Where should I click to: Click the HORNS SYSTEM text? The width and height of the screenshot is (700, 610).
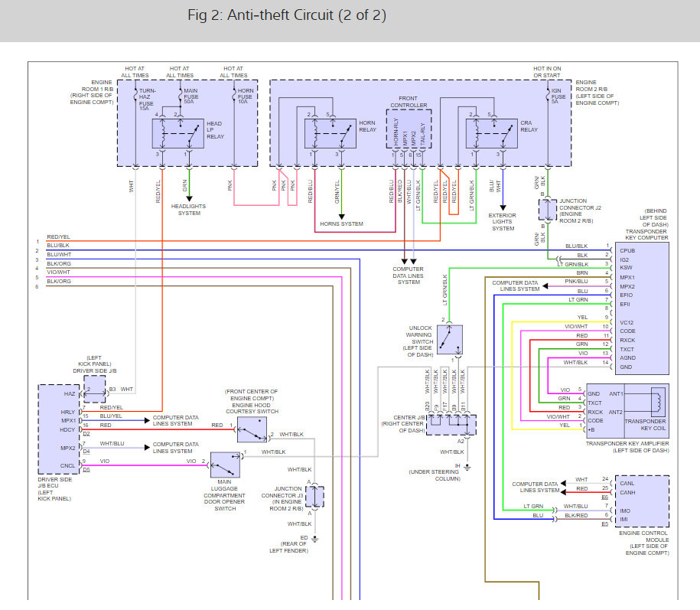click(x=341, y=224)
